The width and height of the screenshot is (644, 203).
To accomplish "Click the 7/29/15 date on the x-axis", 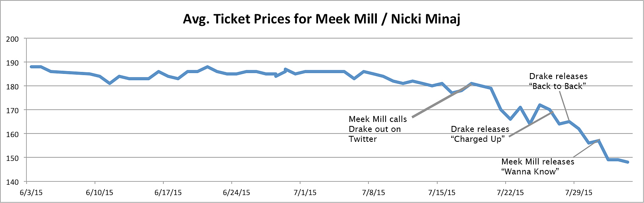I will point(578,193).
